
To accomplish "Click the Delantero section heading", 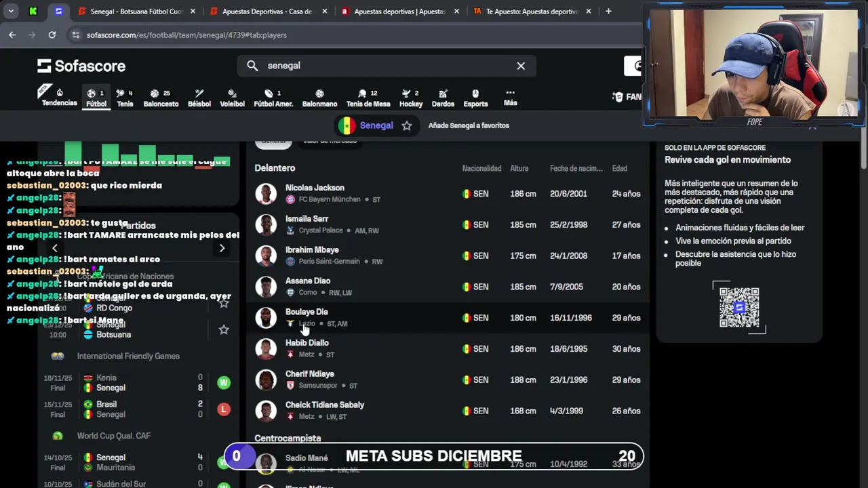I will click(275, 168).
